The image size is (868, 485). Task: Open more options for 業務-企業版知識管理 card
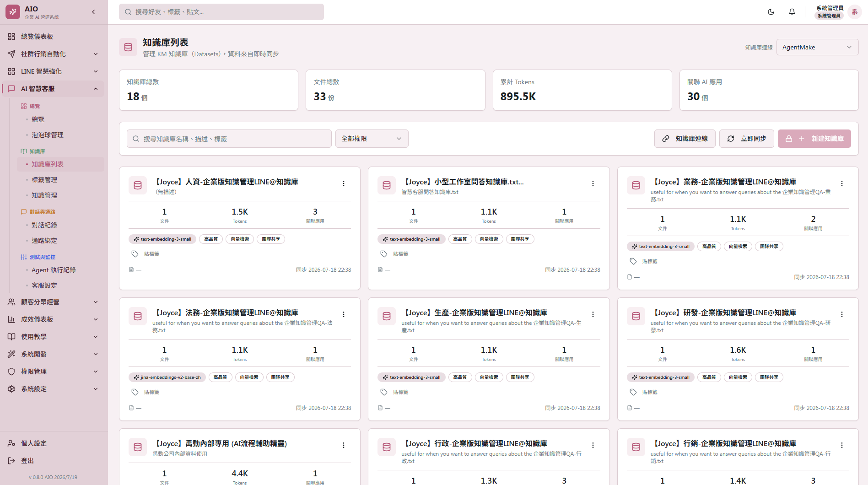pyautogui.click(x=842, y=183)
